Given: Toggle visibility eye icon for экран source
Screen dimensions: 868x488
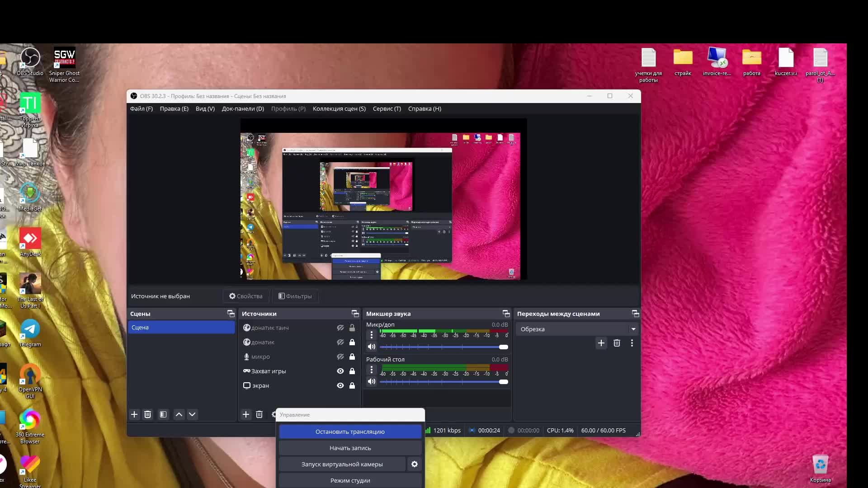Looking at the screenshot, I should pyautogui.click(x=340, y=385).
